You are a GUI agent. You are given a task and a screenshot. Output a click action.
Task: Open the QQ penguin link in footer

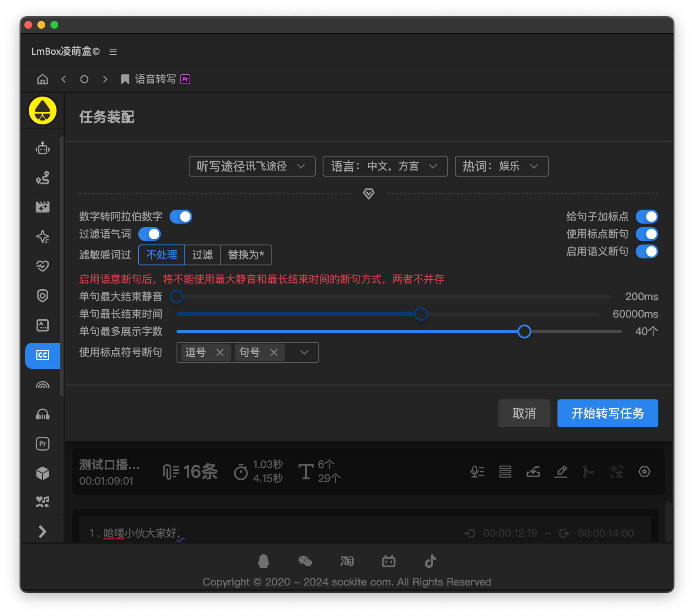(264, 561)
